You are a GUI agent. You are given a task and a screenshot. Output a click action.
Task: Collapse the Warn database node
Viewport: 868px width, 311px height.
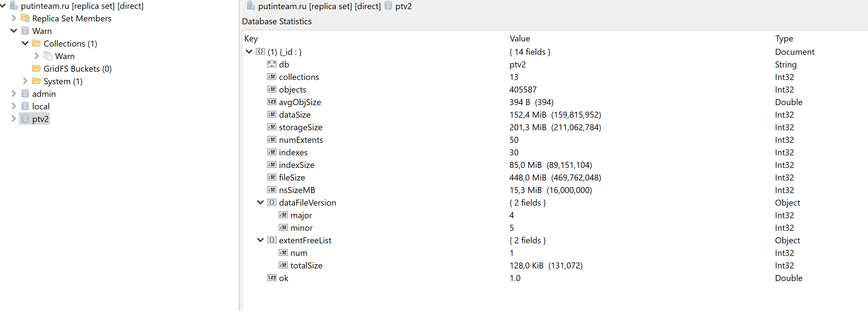pos(14,31)
